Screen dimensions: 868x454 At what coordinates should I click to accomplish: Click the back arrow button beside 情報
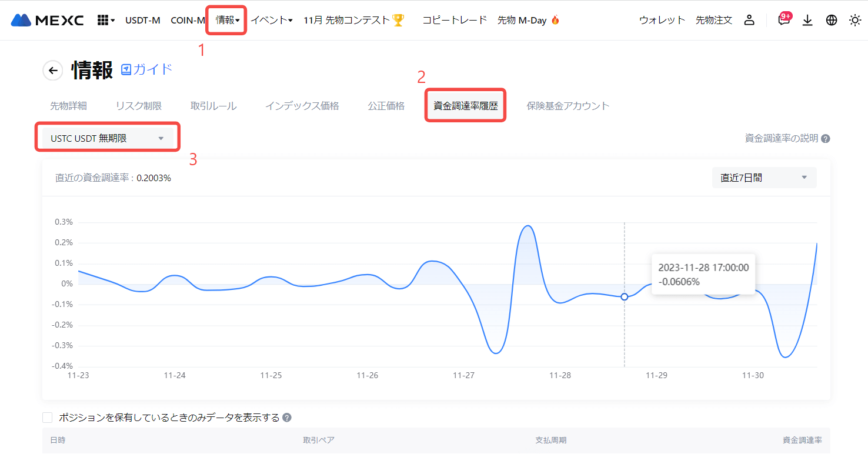coord(53,71)
